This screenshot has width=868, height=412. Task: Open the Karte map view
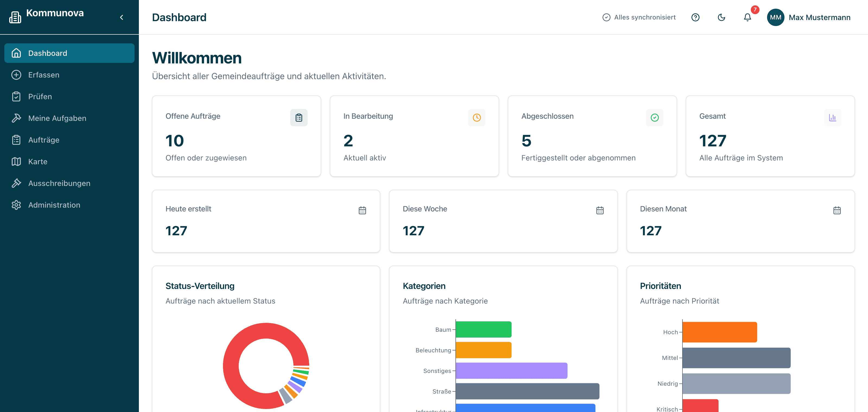[x=69, y=162]
